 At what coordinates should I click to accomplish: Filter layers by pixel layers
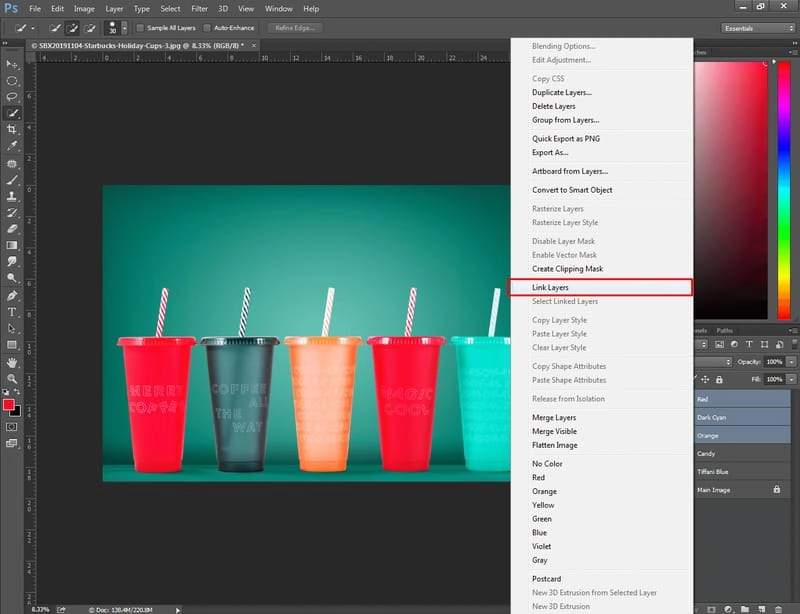pyautogui.click(x=719, y=345)
